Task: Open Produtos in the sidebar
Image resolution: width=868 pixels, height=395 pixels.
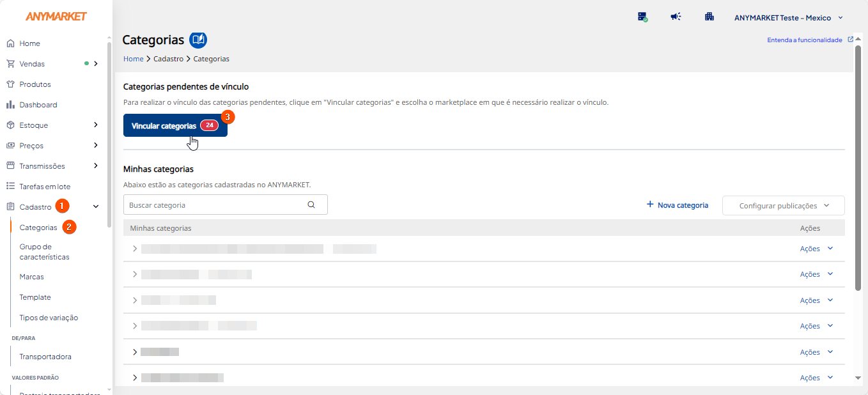Action: (35, 84)
